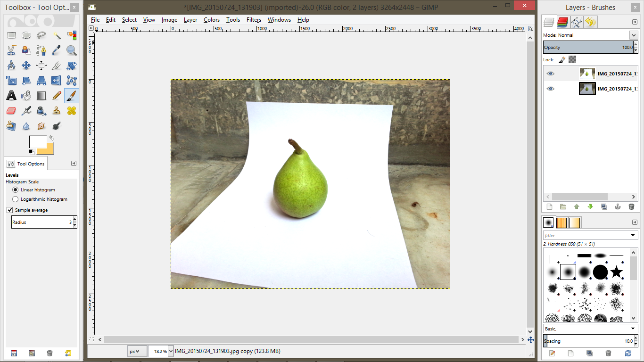This screenshot has height=362, width=644.
Task: Select the Bucket Fill tool
Action: (26, 96)
